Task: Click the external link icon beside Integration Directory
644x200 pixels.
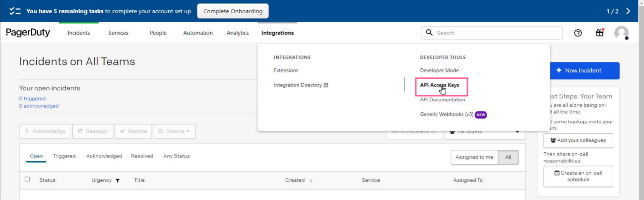Action: (326, 85)
